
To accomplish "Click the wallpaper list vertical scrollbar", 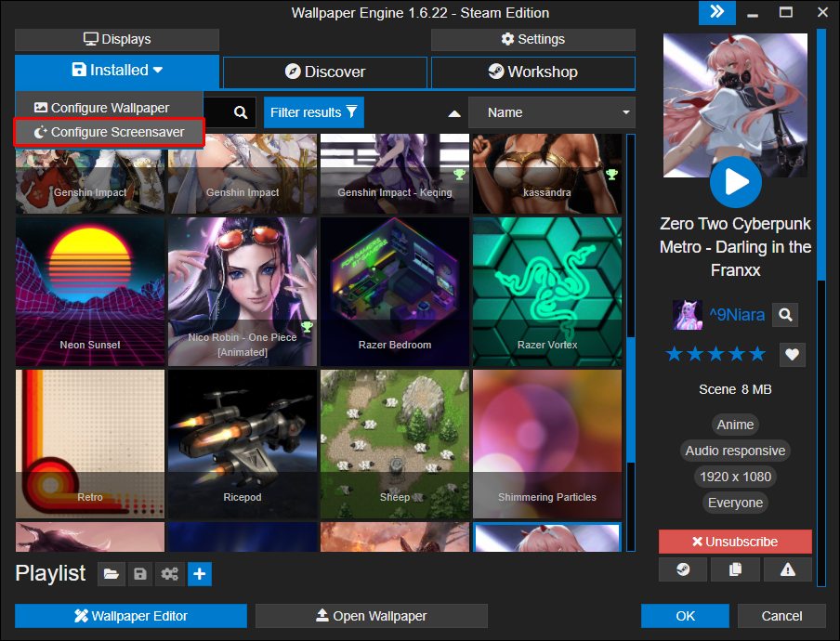I will (x=631, y=400).
